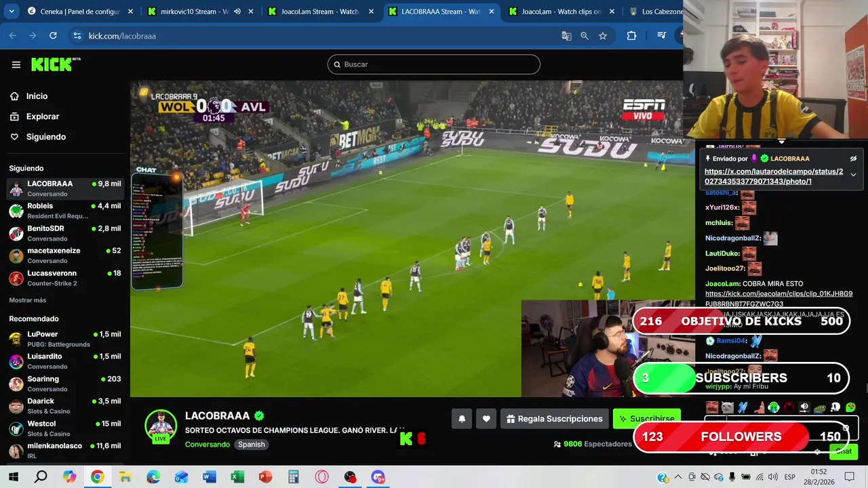Open the Kick hamburger sidebar menu
This screenshot has height=488, width=868.
pos(16,64)
